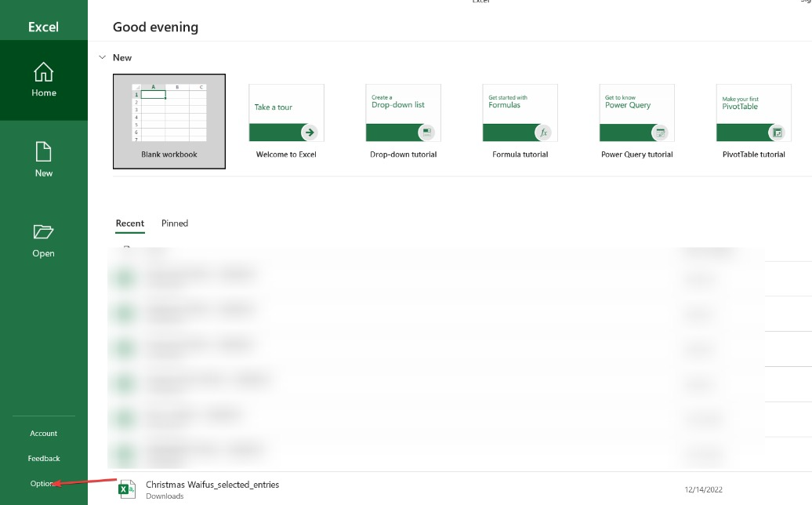Screen dimensions: 812x505
Task: Send Feedback
Action: tap(44, 458)
